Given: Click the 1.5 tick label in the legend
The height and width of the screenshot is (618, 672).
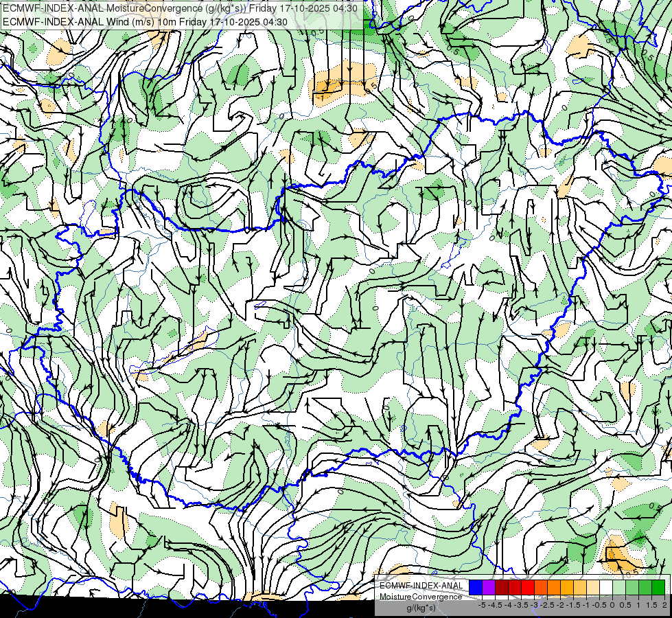Looking at the screenshot, I should coord(652,605).
